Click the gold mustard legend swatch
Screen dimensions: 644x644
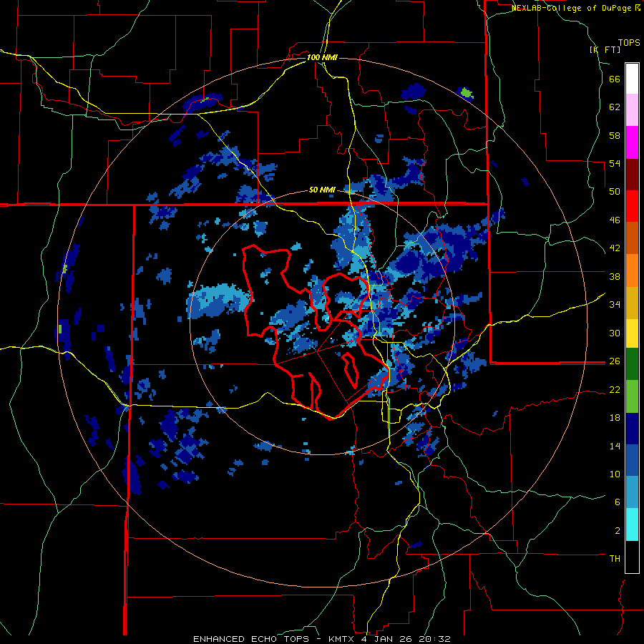click(x=632, y=303)
